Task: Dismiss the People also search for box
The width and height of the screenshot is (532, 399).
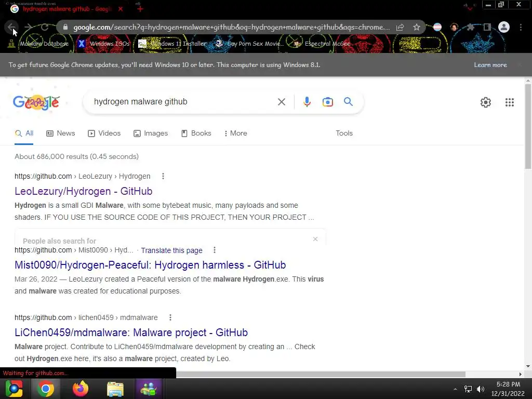Action: pyautogui.click(x=315, y=239)
